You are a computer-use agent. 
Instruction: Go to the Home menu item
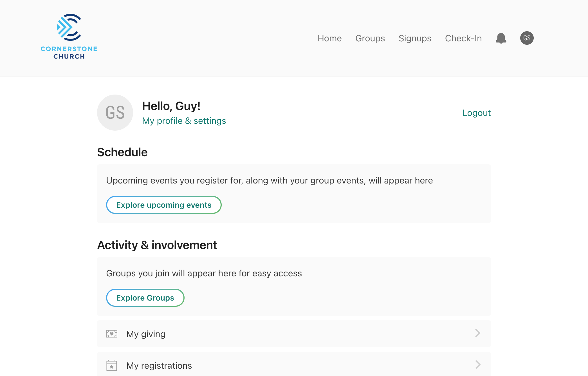[x=330, y=38]
